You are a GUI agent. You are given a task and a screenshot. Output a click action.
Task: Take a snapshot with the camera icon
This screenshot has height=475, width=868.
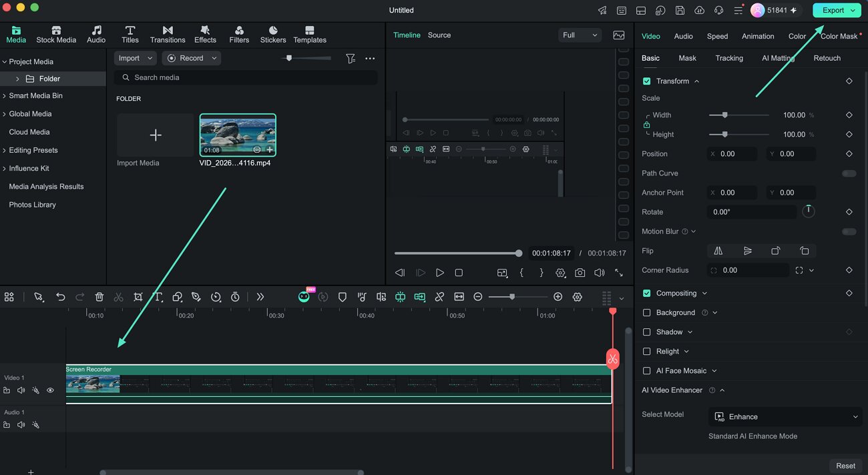point(580,273)
